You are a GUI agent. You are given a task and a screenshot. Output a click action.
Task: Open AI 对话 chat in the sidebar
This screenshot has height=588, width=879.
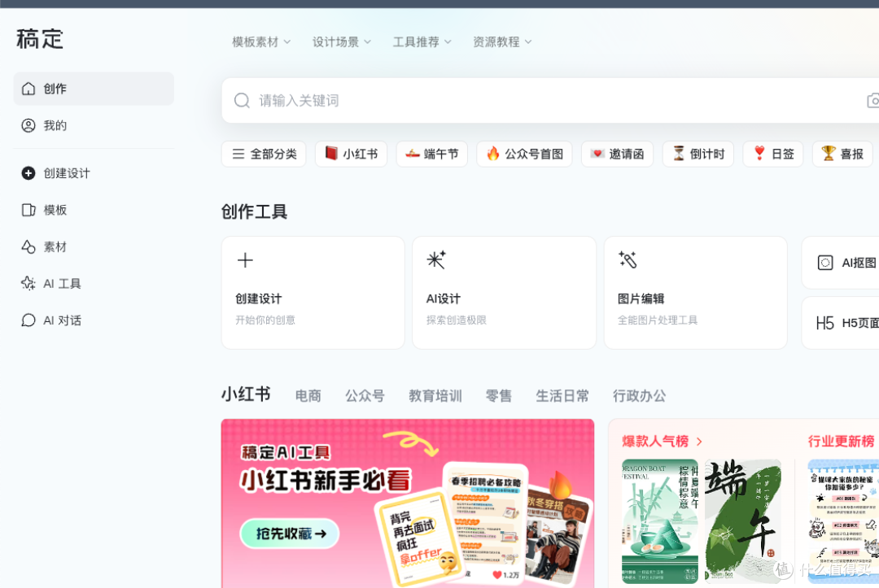click(94, 320)
